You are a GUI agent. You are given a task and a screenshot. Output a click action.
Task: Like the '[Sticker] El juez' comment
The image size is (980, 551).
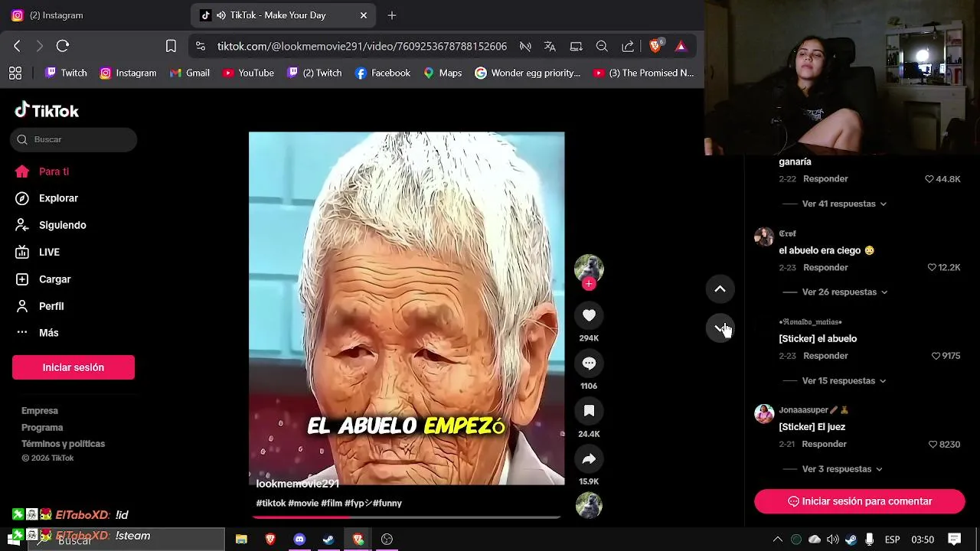pyautogui.click(x=933, y=444)
